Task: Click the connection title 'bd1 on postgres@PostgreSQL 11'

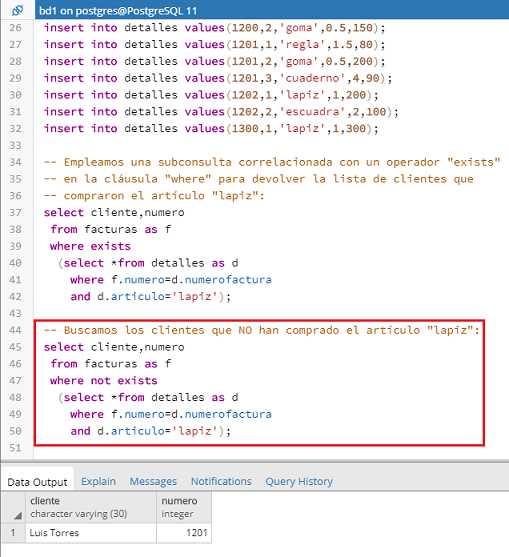Action: pos(118,11)
